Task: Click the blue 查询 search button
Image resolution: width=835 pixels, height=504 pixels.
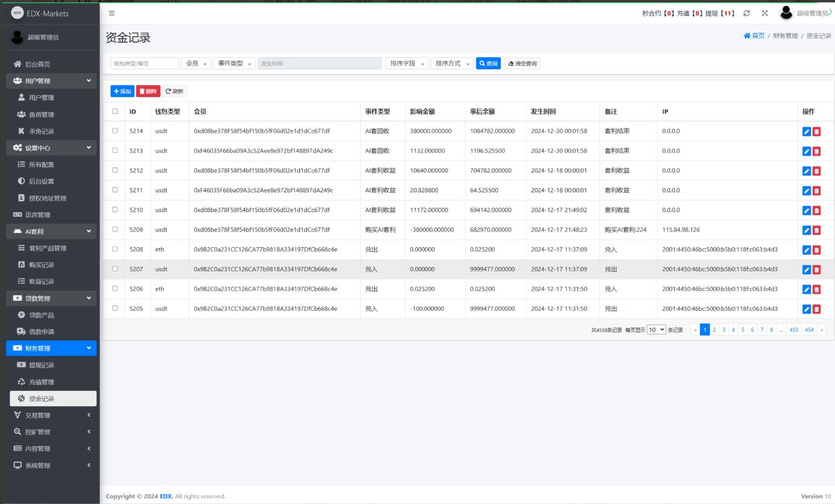Action: coord(488,64)
